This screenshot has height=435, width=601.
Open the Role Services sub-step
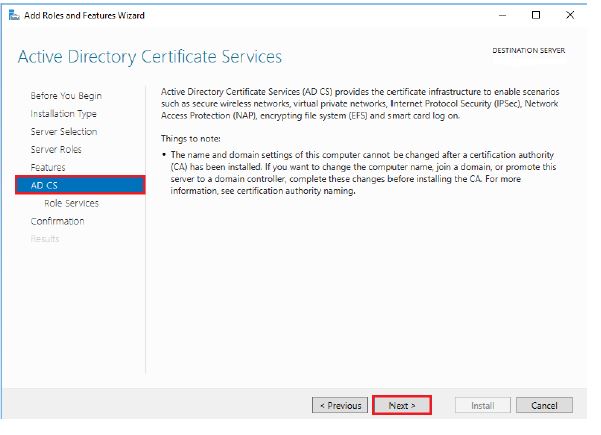coord(71,203)
